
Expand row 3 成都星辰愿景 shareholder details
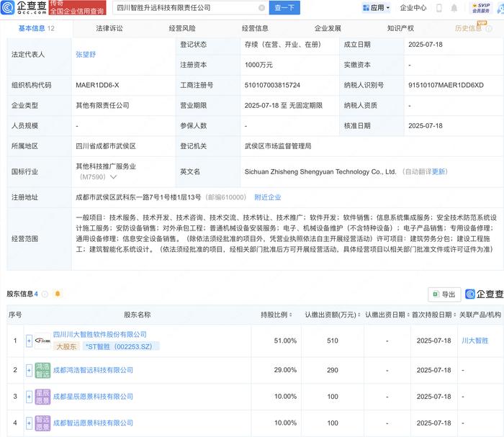pos(29,397)
